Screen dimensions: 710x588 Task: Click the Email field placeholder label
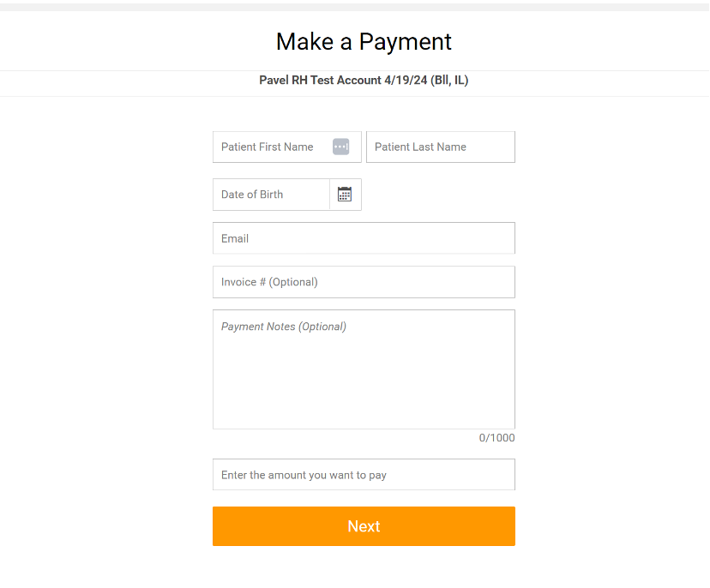[x=235, y=237]
